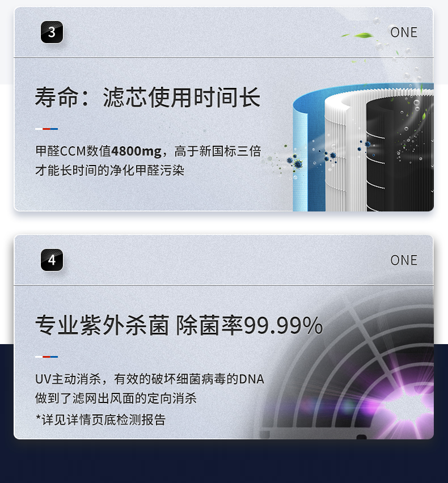Click the tricolor divider under 紫外杀菌 heading
The image size is (448, 483).
[47, 357]
